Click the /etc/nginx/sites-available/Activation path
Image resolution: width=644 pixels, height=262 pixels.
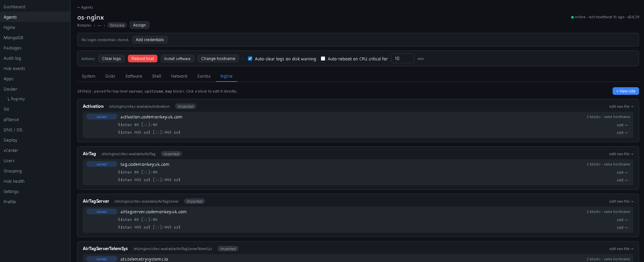pos(139,107)
